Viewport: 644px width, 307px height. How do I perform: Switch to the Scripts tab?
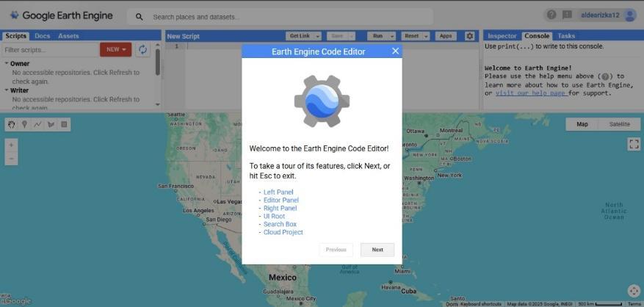pos(15,36)
